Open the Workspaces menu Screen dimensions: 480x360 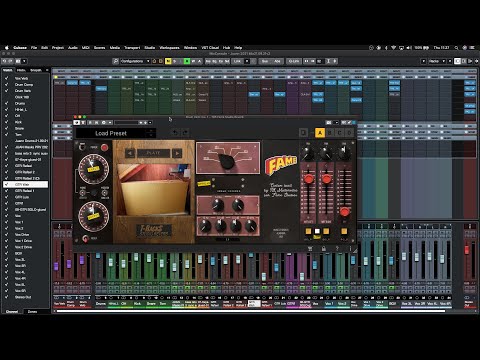[x=169, y=48]
